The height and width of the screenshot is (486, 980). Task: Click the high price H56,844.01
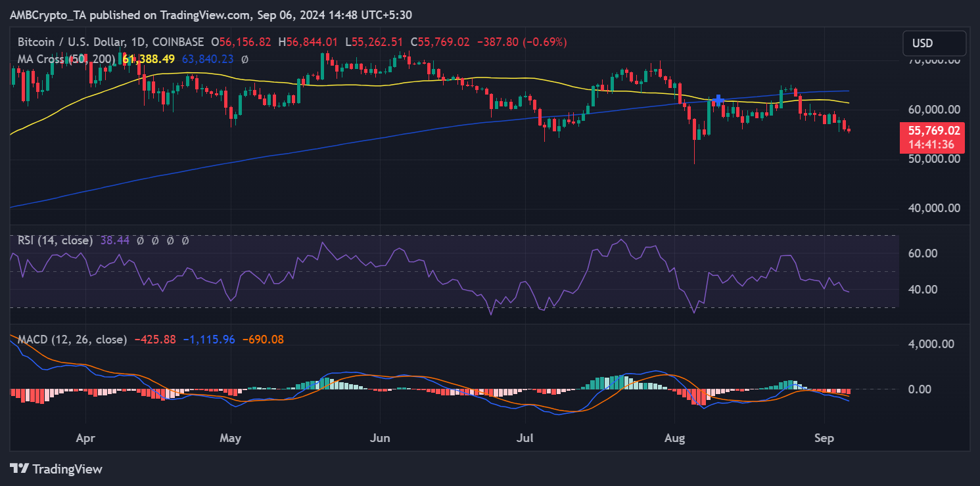309,42
